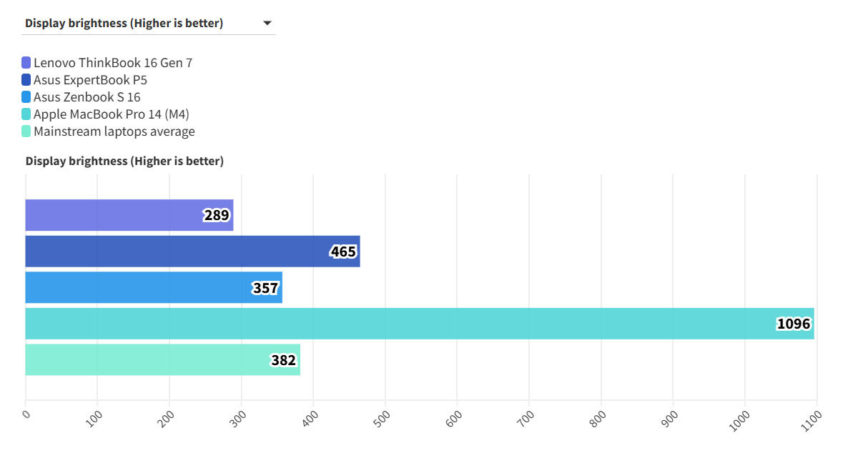Toggle Apple MacBook Pro 14 legend swatch

coord(26,114)
